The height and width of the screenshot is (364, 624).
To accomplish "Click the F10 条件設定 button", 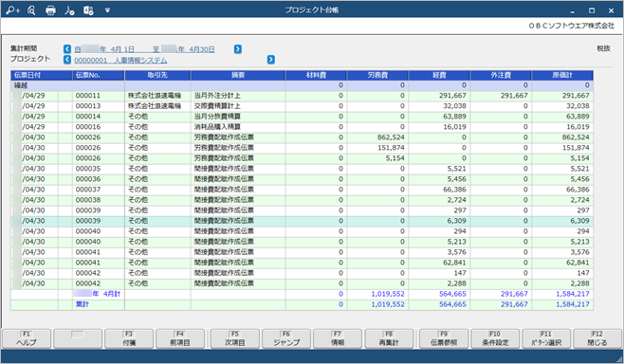I will (495, 338).
